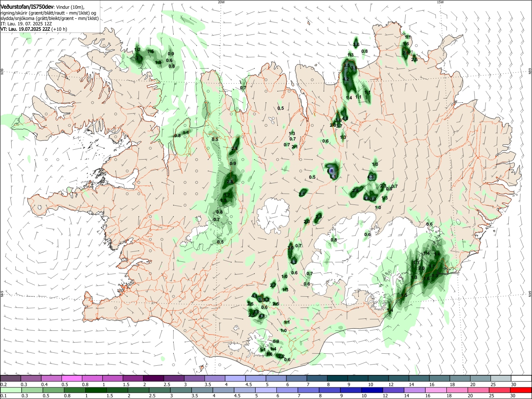Click the '0.2' label under the top legend row
This screenshot has width=532, height=399.
tap(3, 384)
